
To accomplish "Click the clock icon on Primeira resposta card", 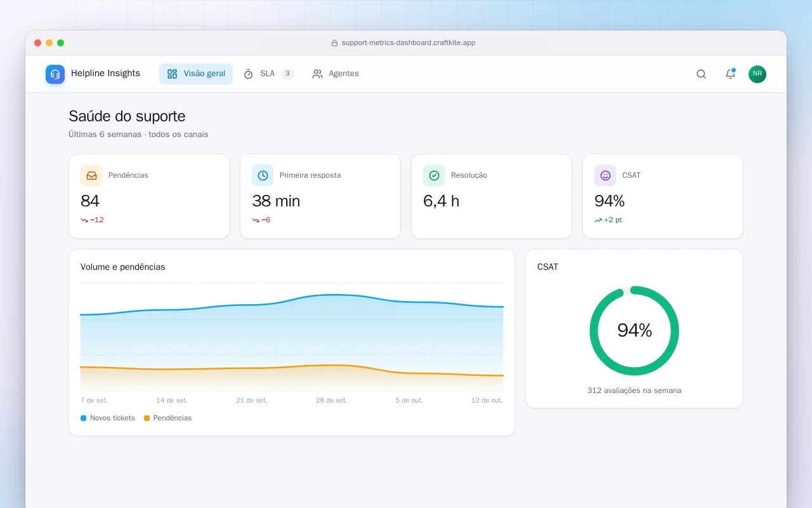I will tap(263, 175).
